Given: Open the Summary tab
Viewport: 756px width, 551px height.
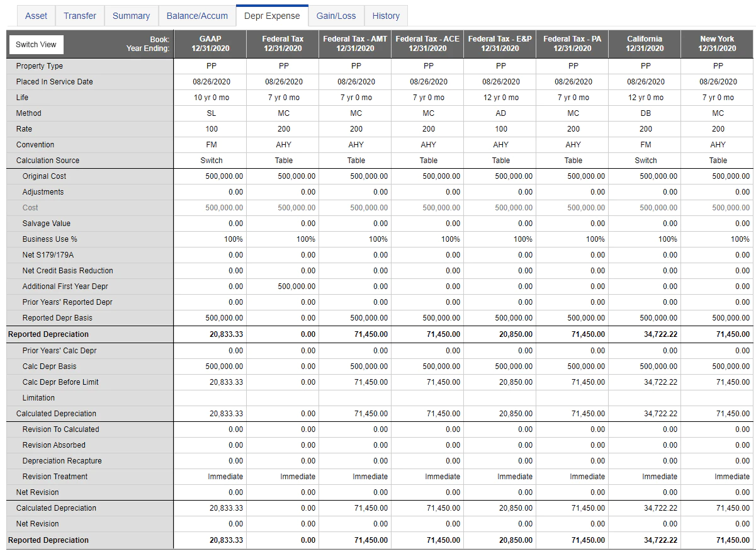Looking at the screenshot, I should tap(131, 16).
